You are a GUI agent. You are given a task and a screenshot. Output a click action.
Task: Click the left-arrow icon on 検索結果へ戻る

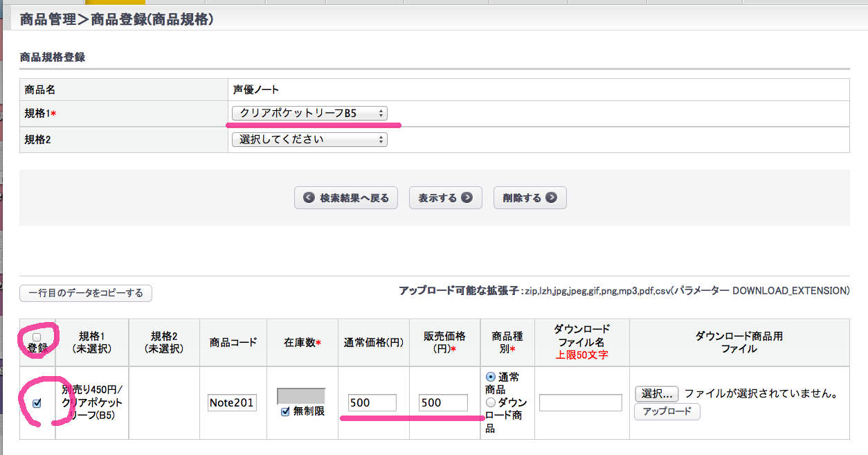click(309, 198)
